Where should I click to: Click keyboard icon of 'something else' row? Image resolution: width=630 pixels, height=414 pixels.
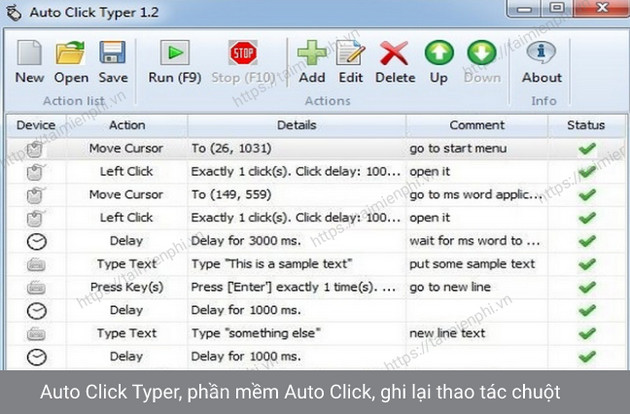pos(36,334)
